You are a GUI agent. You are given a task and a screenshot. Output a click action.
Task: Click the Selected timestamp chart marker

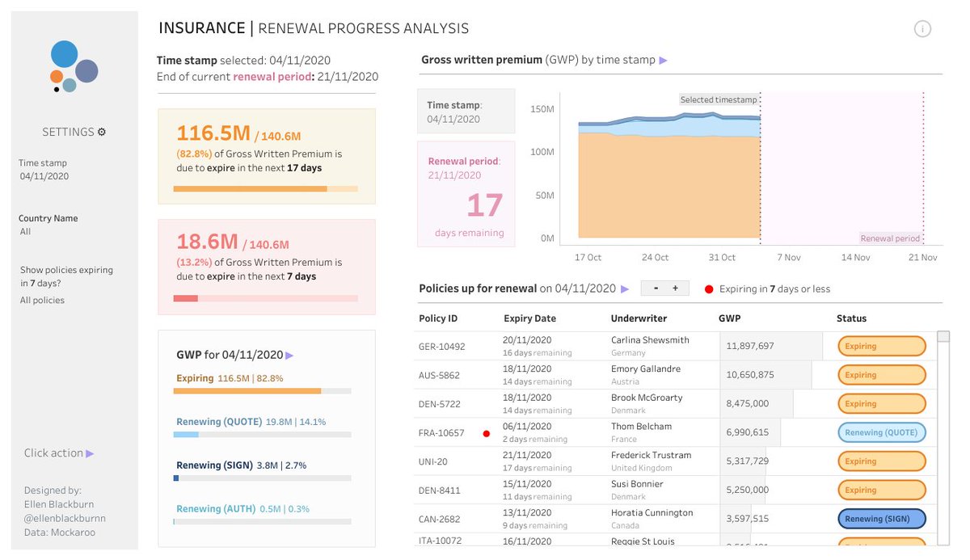coord(719,100)
